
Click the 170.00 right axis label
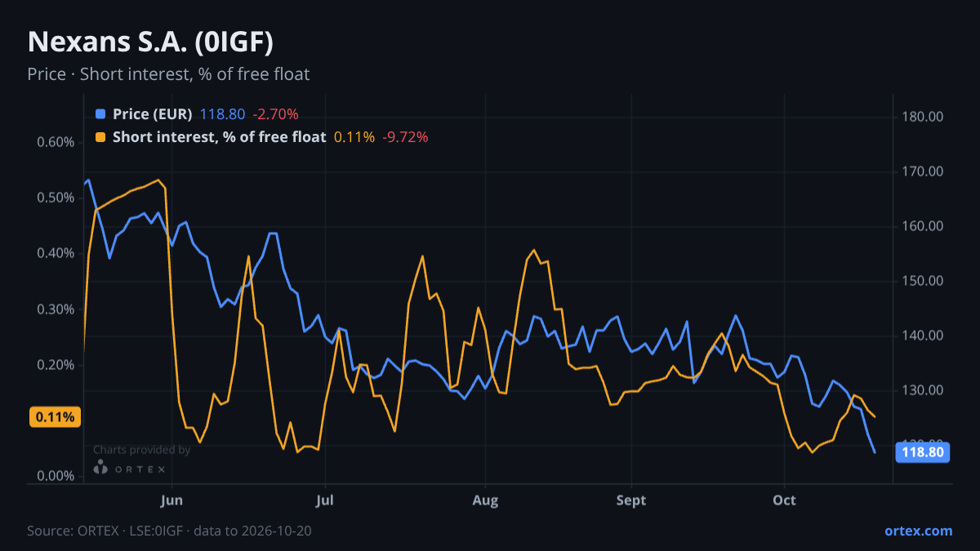(923, 171)
